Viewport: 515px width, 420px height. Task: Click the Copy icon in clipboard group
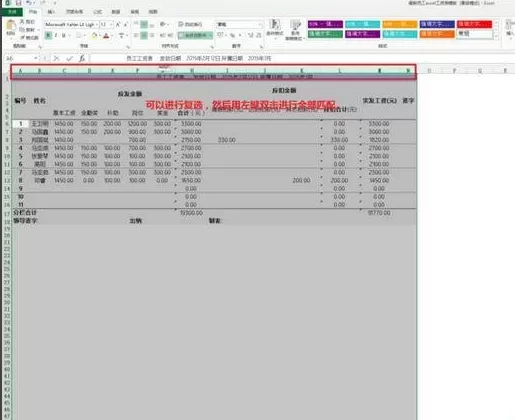coord(22,30)
